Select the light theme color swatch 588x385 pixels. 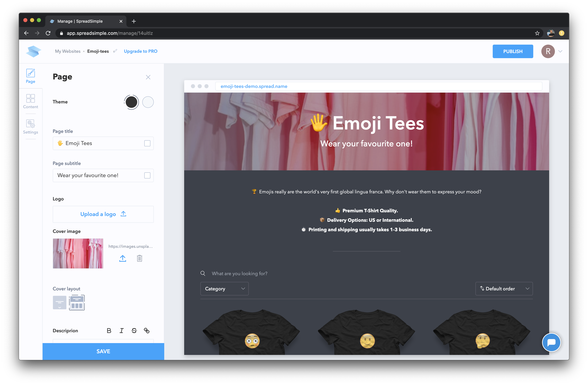click(148, 102)
